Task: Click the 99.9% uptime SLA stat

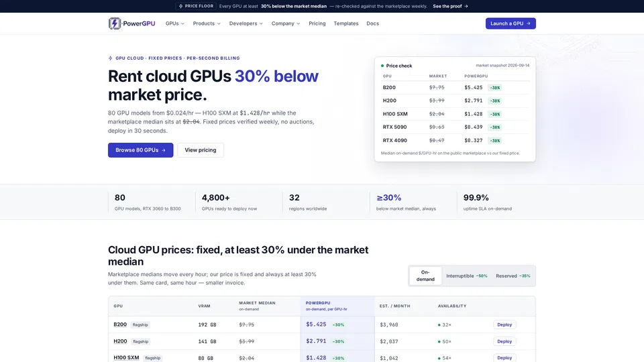Action: click(x=488, y=202)
